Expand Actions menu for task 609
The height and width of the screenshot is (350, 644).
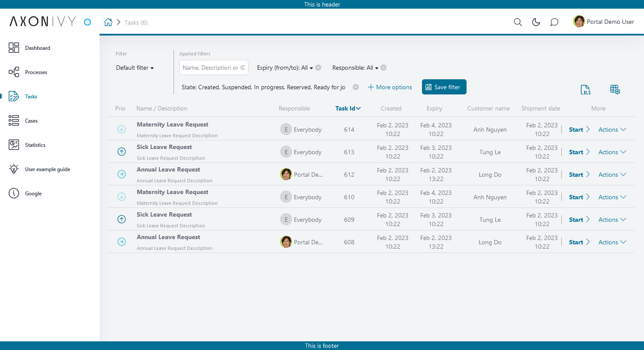(x=612, y=220)
